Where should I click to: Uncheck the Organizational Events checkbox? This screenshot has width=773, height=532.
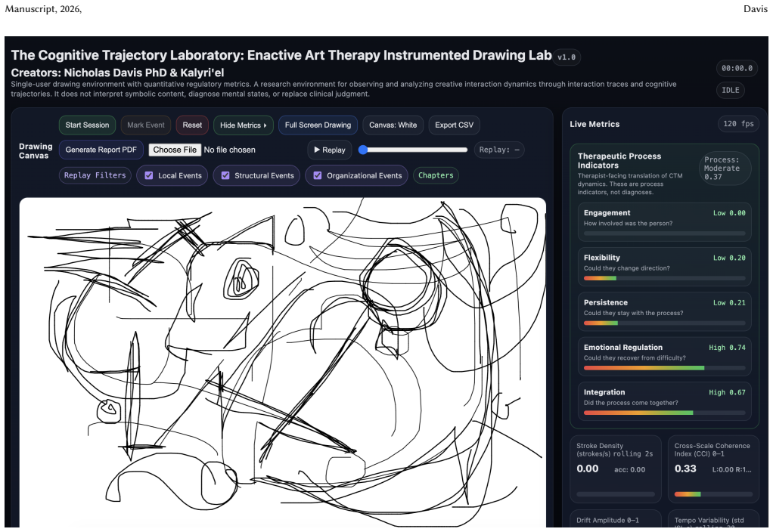[318, 175]
